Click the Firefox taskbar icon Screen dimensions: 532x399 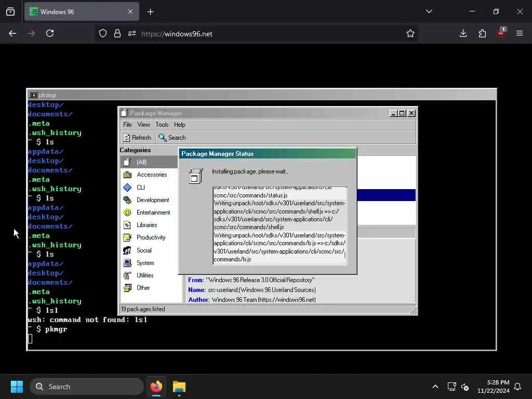coord(156,387)
